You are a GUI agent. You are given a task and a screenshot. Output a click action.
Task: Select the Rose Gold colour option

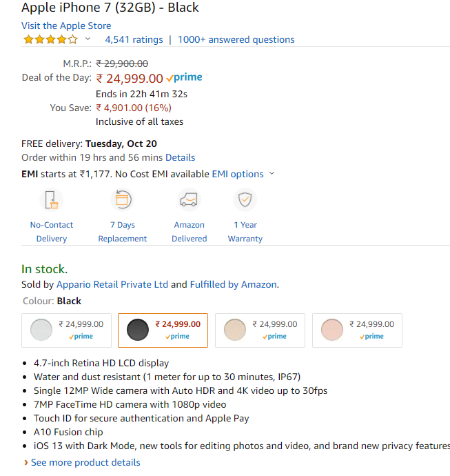[x=357, y=330]
